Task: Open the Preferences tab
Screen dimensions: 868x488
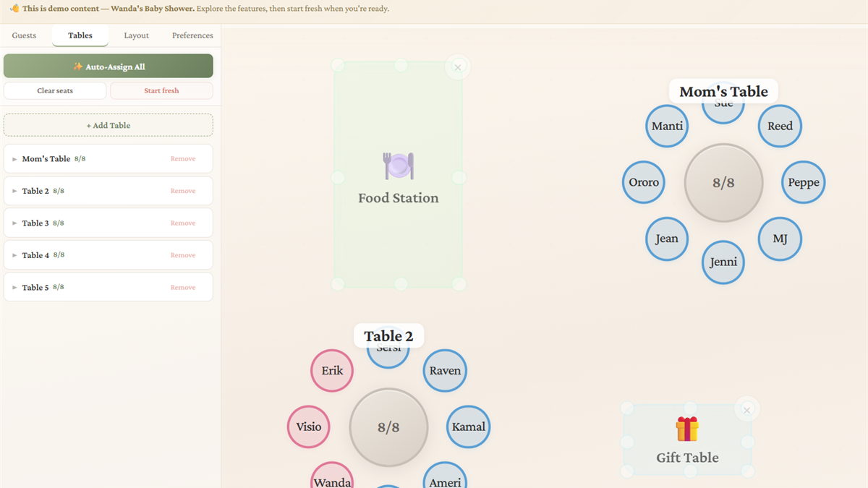Action: click(x=192, y=35)
